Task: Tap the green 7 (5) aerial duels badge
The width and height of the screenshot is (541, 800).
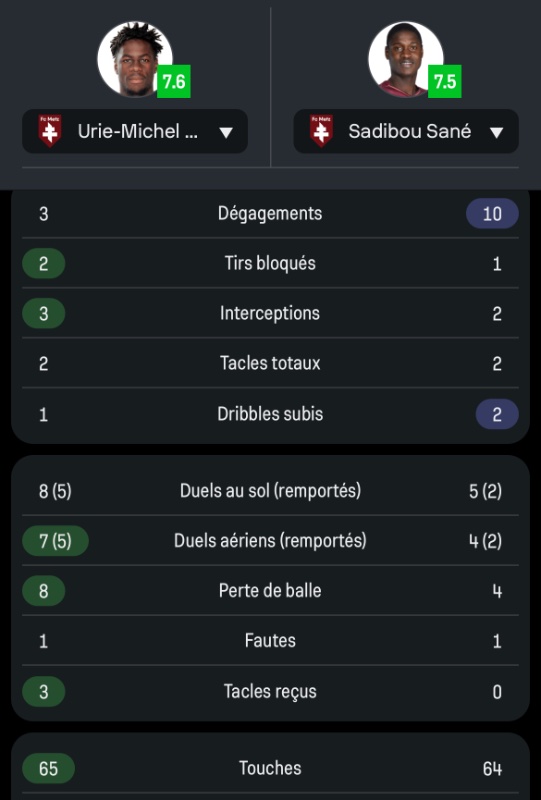Action: tap(55, 540)
